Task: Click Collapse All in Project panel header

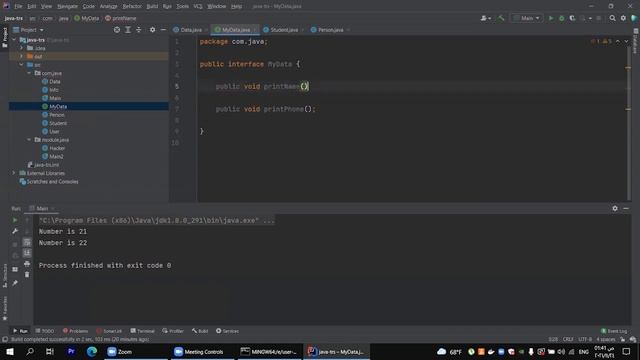Action: coord(139,30)
